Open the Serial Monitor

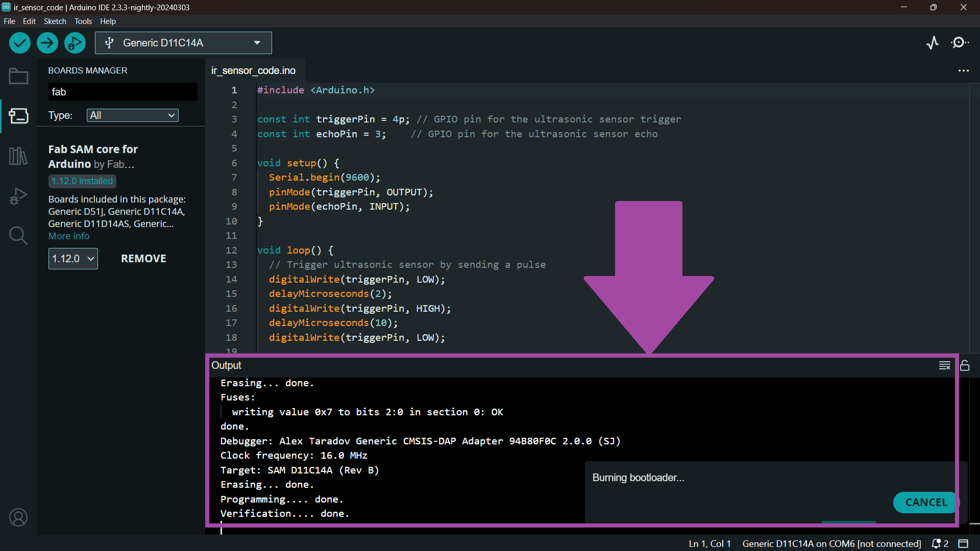pyautogui.click(x=960, y=43)
